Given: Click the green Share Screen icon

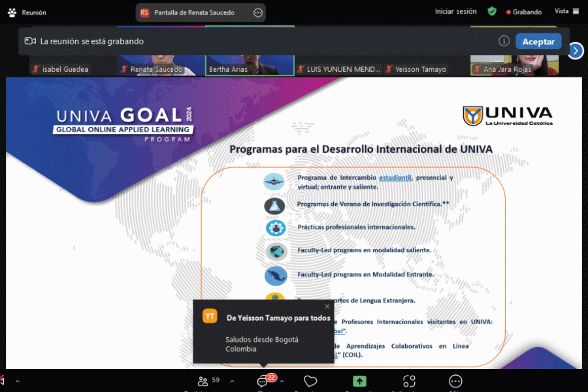Looking at the screenshot, I should click(x=359, y=381).
